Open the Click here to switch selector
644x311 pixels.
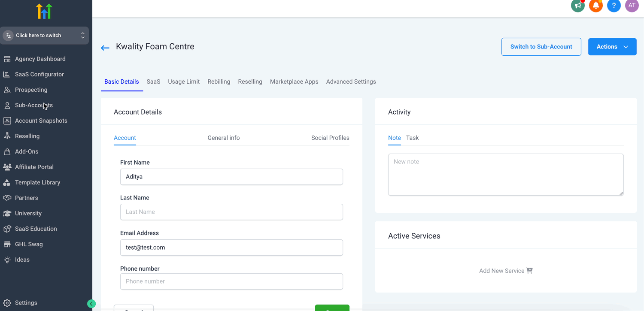click(45, 36)
